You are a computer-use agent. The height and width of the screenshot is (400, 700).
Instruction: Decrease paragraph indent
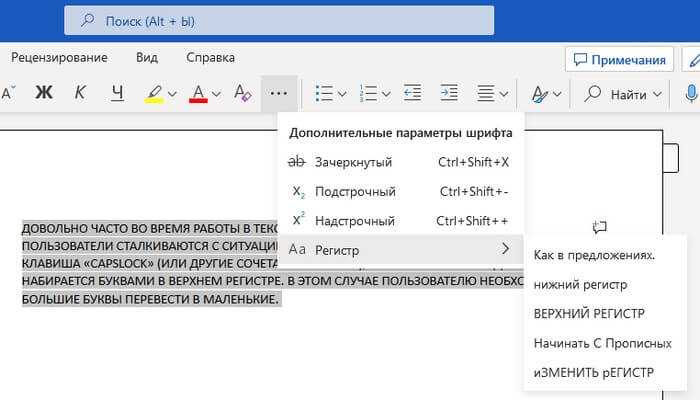click(x=412, y=93)
